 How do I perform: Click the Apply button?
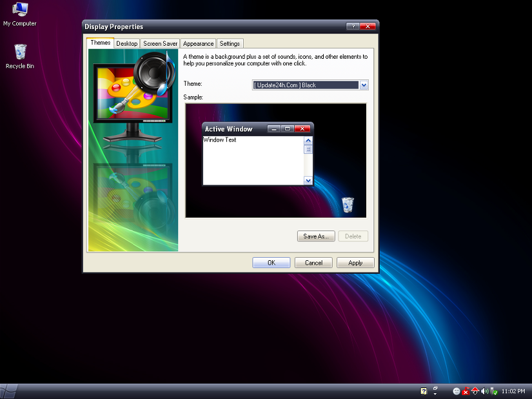(x=355, y=263)
